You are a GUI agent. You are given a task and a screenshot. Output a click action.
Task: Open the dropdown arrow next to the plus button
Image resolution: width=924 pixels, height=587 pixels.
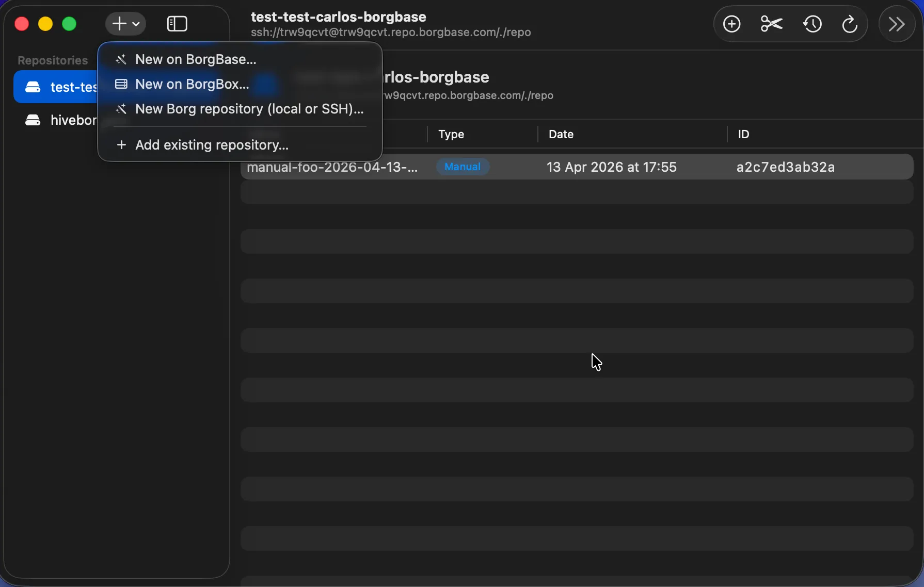pyautogui.click(x=136, y=24)
